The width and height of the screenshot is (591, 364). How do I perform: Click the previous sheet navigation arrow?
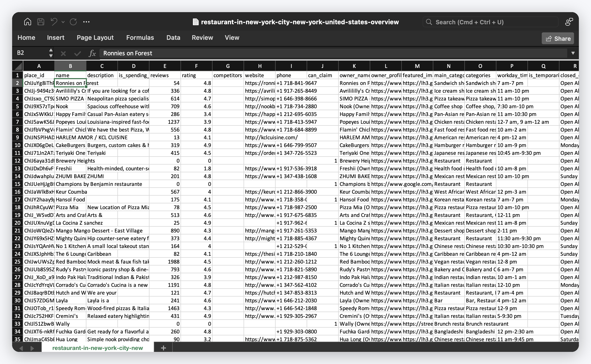pos(21,348)
